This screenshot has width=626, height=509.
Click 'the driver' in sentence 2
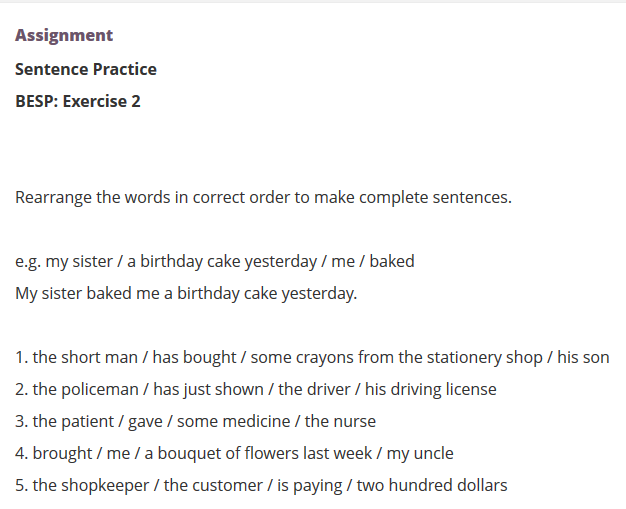coord(314,390)
